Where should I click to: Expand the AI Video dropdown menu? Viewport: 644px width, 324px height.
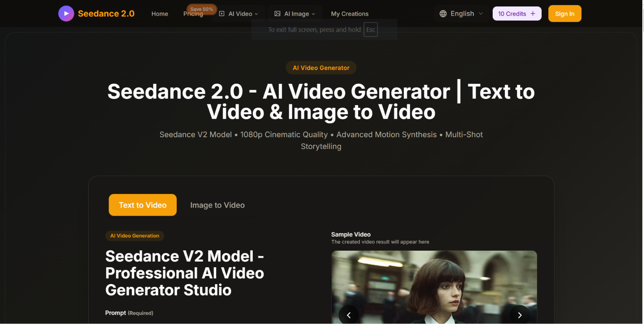(x=239, y=14)
